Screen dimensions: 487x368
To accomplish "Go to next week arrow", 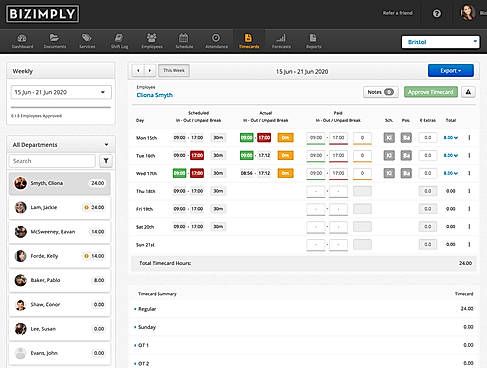I will pyautogui.click(x=150, y=71).
